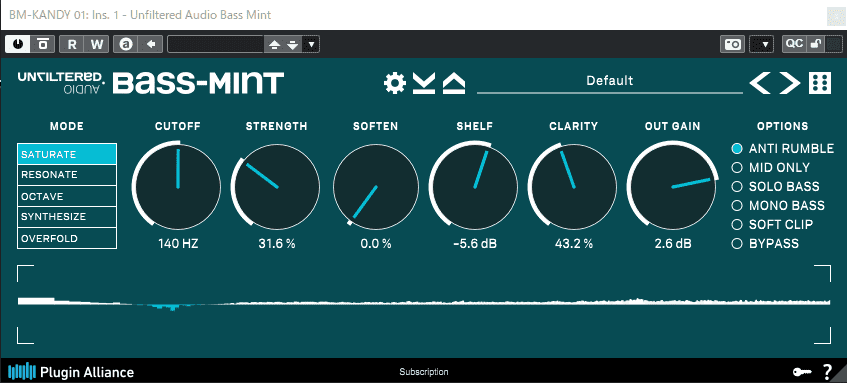Click the camera snapshot icon
The height and width of the screenshot is (383, 847).
click(x=733, y=44)
